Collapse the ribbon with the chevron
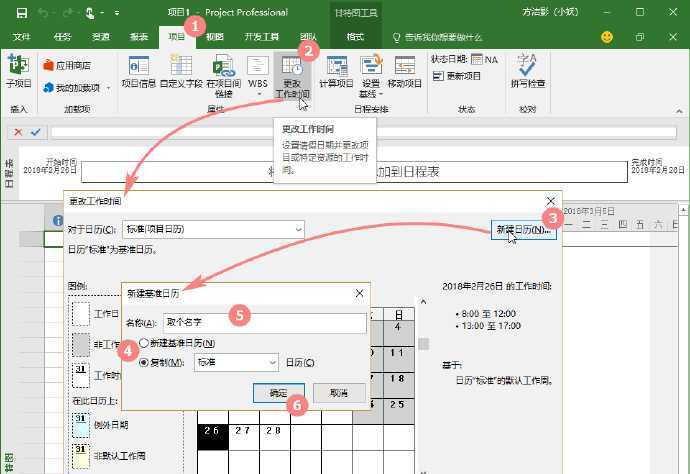 click(679, 111)
